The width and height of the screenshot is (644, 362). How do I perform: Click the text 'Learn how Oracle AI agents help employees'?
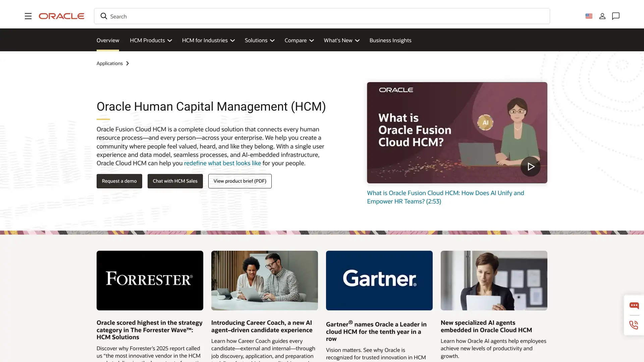[493, 341]
